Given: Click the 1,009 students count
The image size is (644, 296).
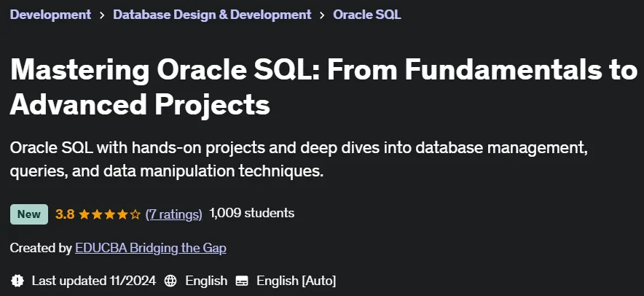Looking at the screenshot, I should 252,214.
